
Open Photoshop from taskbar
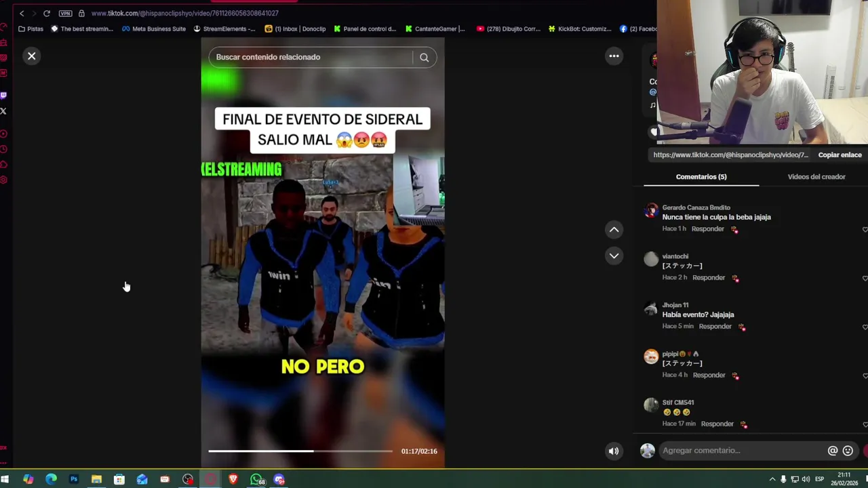(x=74, y=479)
